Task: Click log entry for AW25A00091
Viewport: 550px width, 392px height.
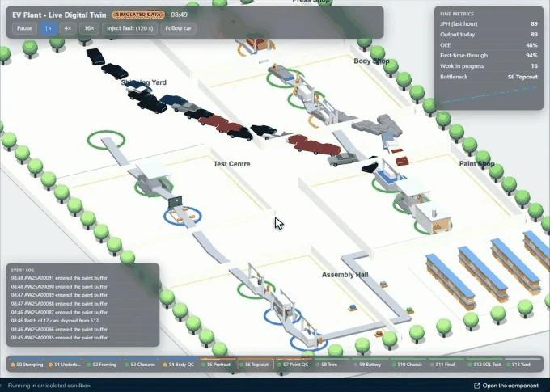Action: pyautogui.click(x=82, y=278)
